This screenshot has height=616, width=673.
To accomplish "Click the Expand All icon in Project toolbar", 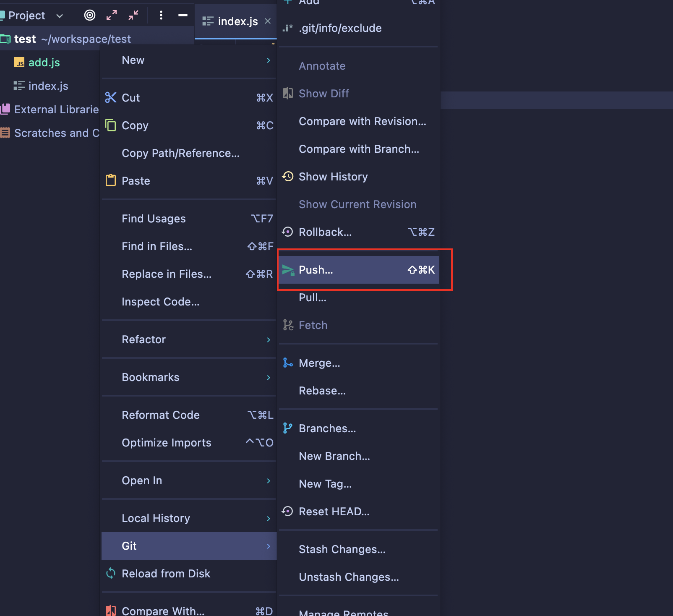I will [112, 15].
